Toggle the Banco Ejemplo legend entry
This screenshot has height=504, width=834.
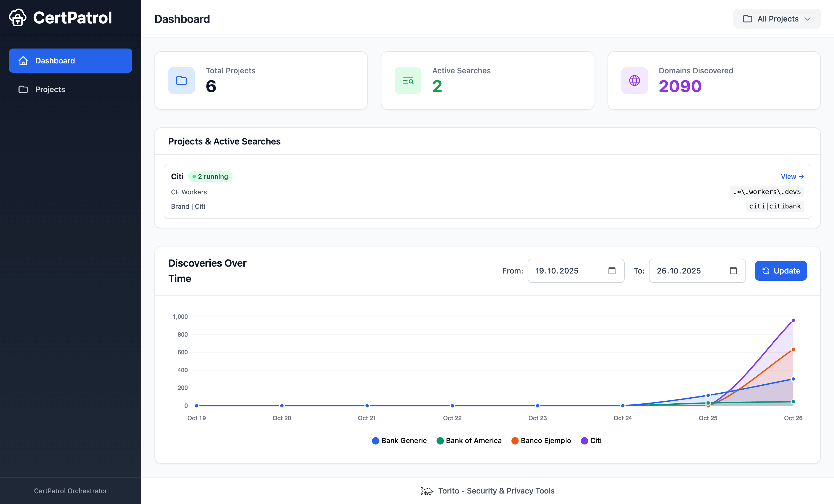click(x=541, y=441)
